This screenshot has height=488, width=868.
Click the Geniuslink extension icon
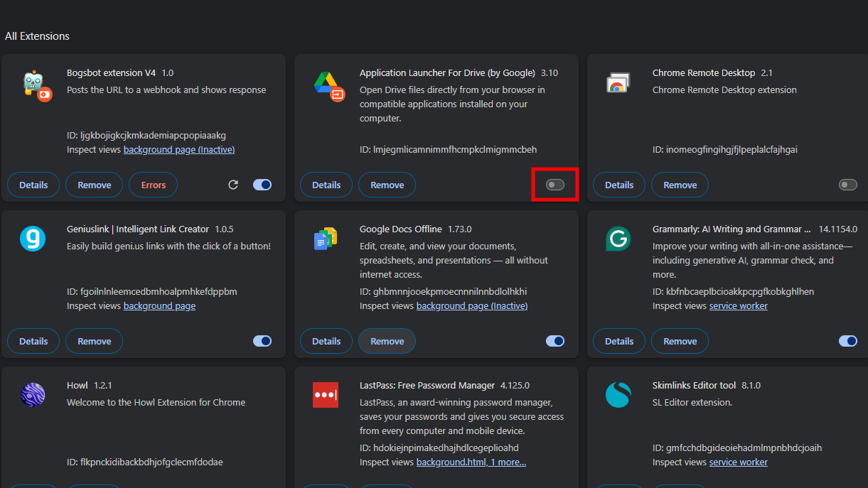pyautogui.click(x=33, y=239)
